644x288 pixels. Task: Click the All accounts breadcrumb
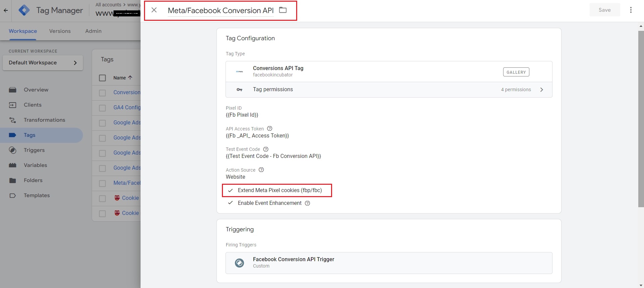click(108, 5)
